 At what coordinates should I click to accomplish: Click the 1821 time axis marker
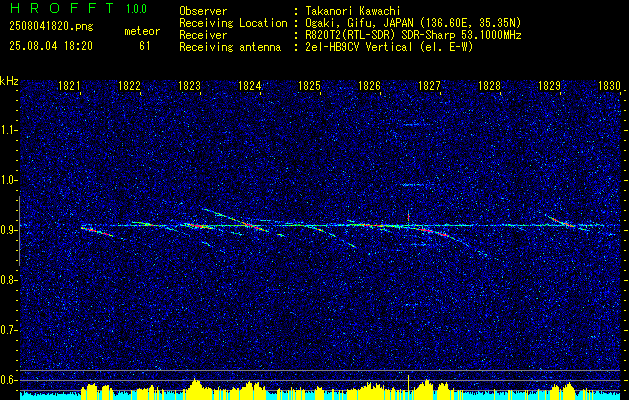[x=69, y=86]
